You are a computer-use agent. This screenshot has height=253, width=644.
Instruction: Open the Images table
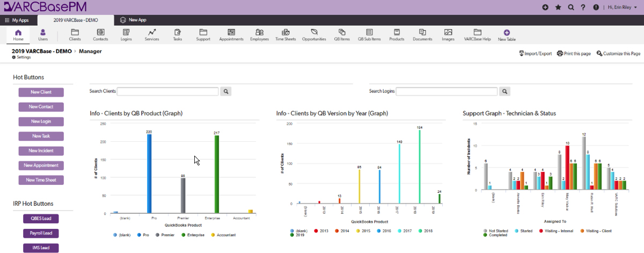(448, 35)
